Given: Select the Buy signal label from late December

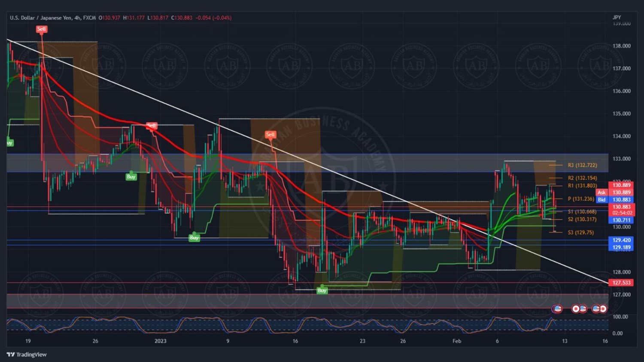Looking at the screenshot, I should coord(131,177).
